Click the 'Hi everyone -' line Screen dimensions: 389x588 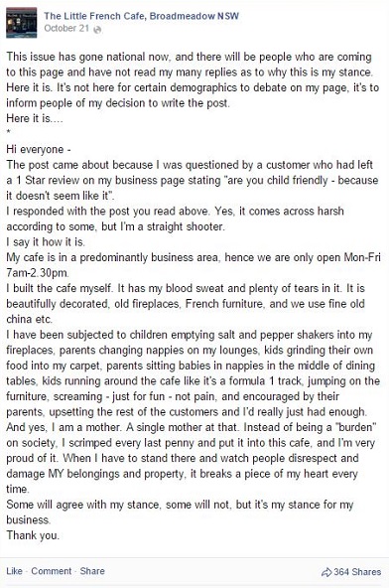click(39, 150)
